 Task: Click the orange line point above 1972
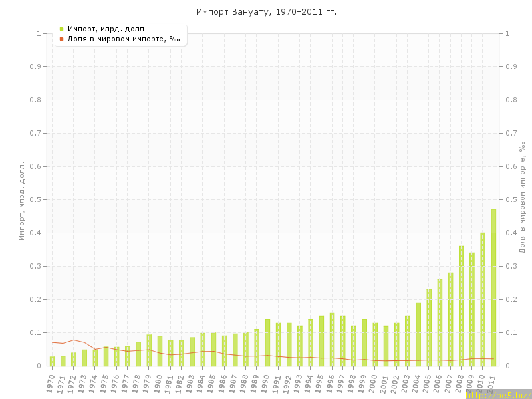(74, 340)
